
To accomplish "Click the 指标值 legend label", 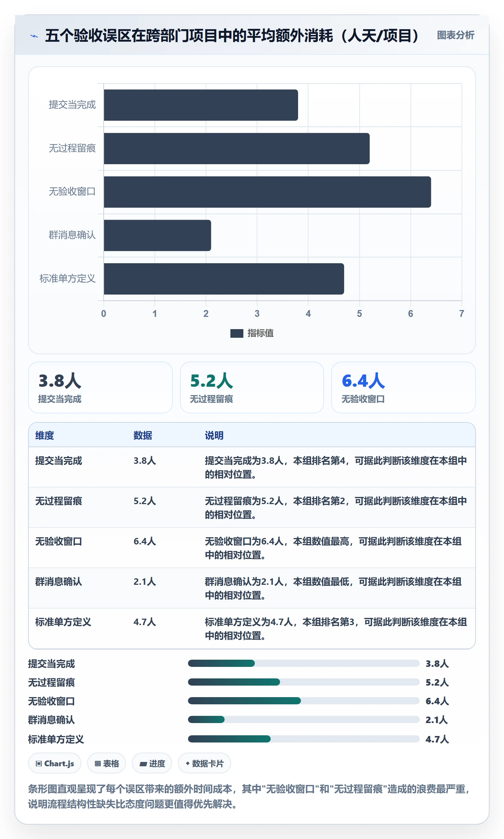I will [261, 333].
